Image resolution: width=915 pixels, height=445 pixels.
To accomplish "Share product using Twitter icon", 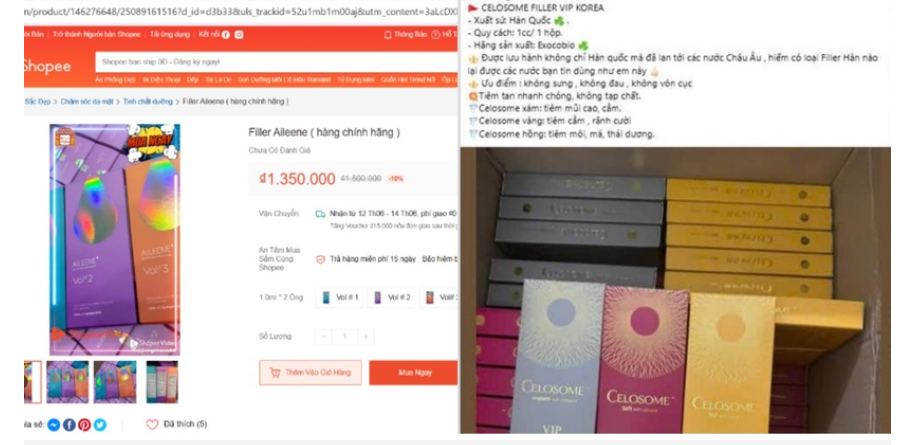I will (x=100, y=425).
